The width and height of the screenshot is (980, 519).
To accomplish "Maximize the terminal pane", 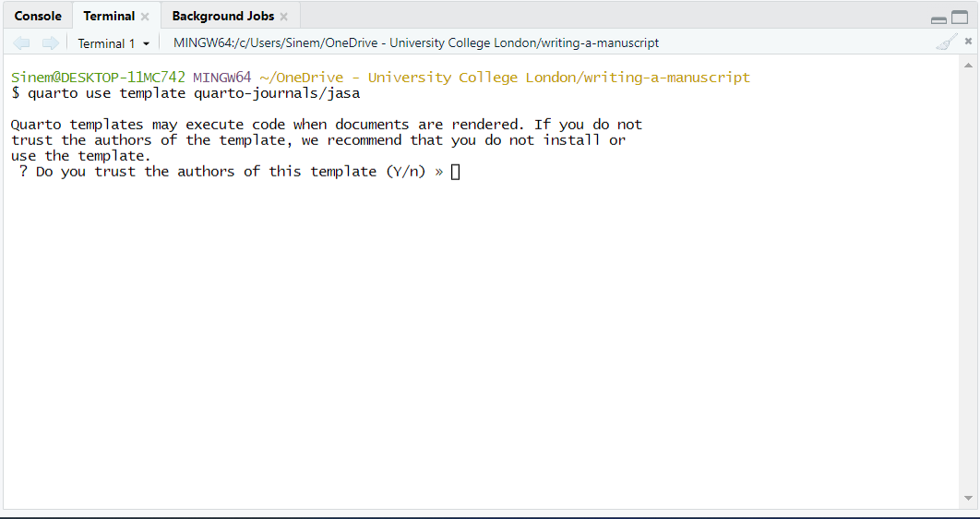I will [x=960, y=18].
